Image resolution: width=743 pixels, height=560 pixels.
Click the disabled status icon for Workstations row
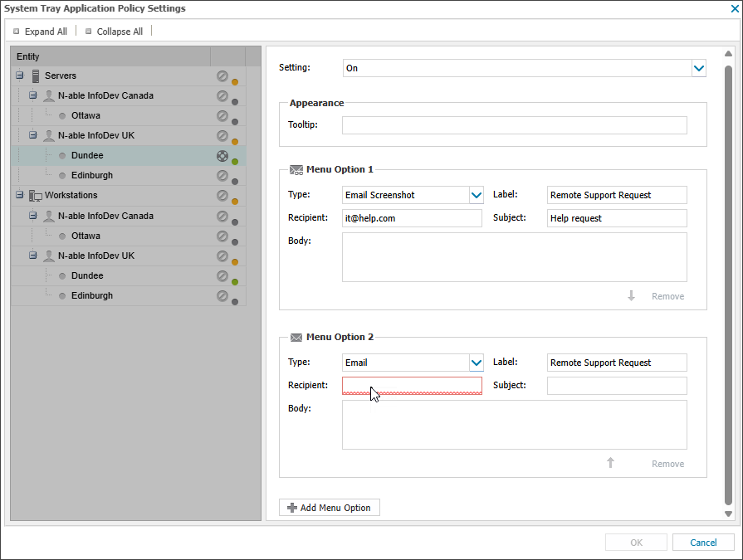222,196
